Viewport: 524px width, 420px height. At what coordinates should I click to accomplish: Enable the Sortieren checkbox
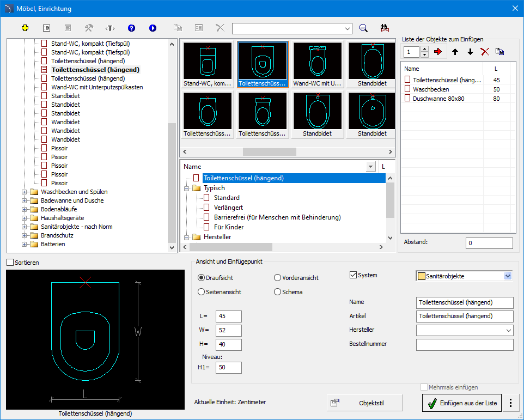(x=10, y=263)
